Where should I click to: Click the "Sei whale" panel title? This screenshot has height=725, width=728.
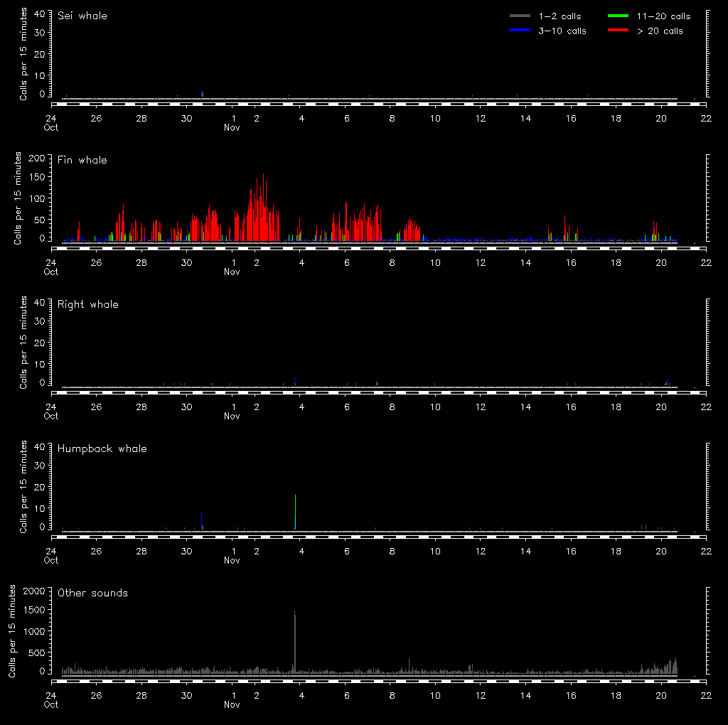click(x=82, y=16)
